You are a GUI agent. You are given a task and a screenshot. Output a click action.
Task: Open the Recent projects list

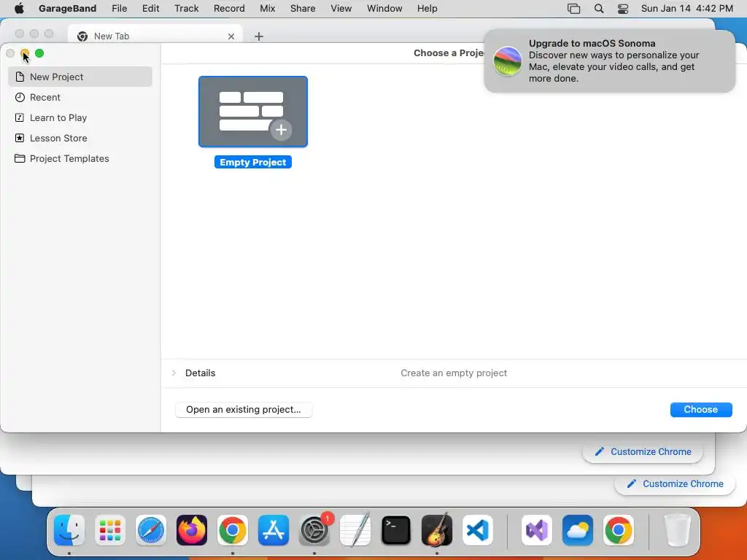(80, 97)
